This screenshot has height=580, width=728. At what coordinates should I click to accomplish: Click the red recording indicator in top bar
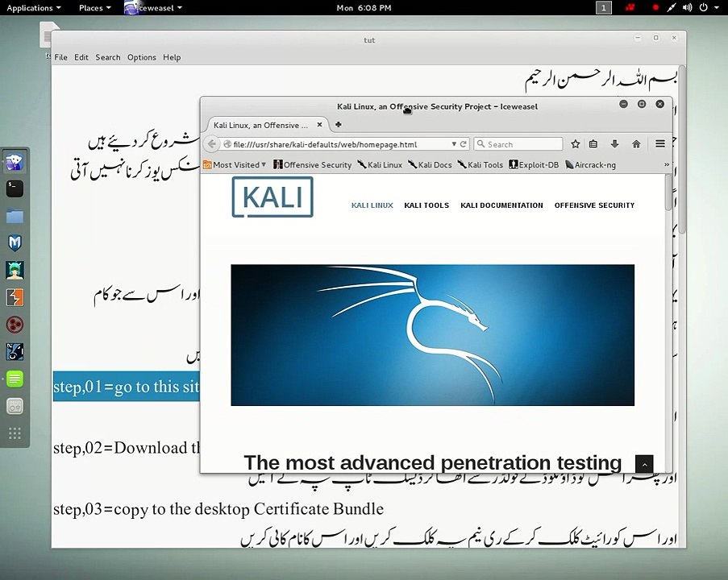pos(655,7)
